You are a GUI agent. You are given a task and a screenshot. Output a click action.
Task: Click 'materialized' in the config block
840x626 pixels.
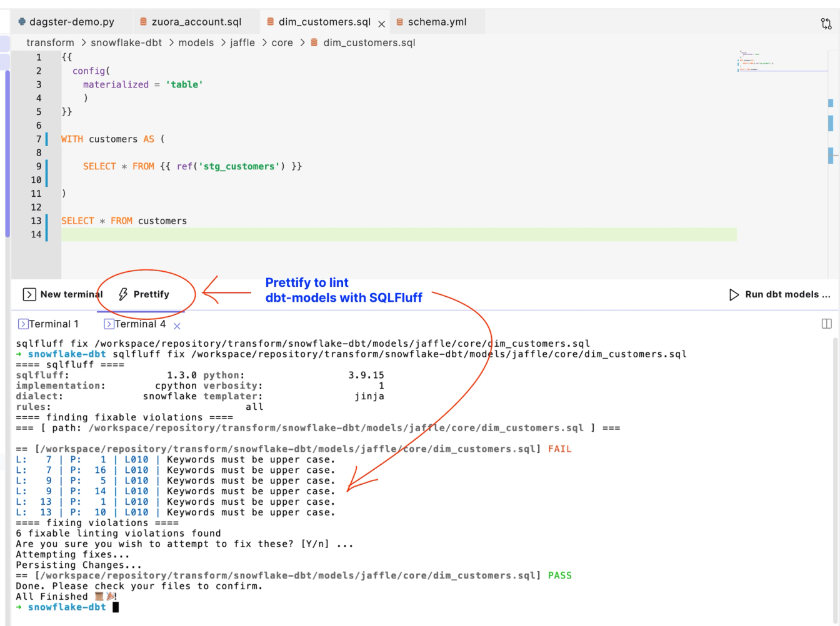(x=116, y=84)
